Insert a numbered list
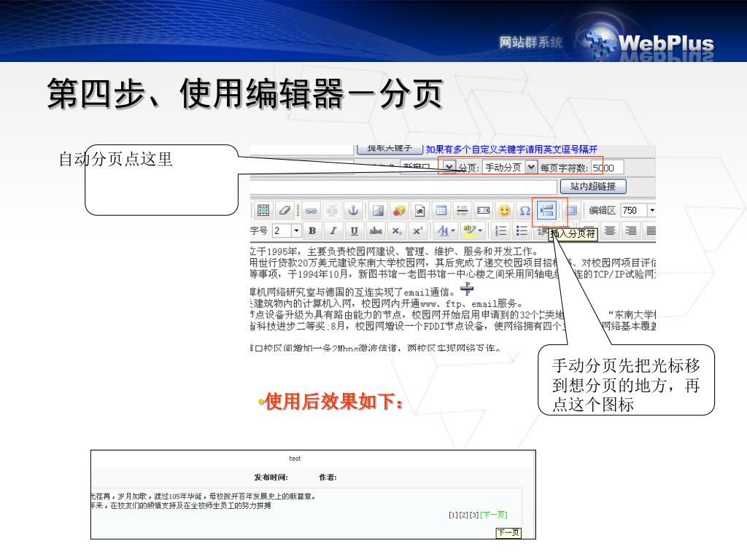 pos(500,231)
